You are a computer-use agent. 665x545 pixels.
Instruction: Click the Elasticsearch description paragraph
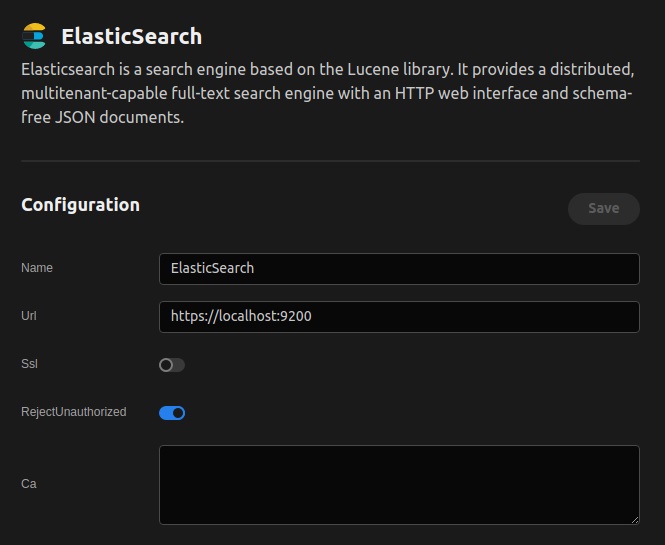(327, 93)
